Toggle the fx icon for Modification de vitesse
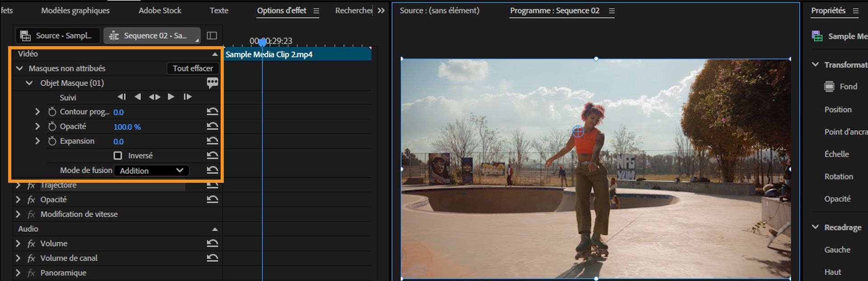868x281 pixels. (31, 214)
